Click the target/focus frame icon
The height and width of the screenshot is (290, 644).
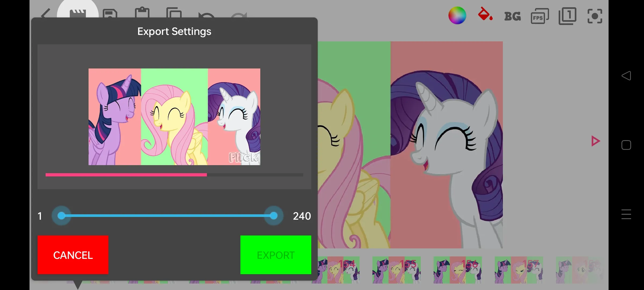point(595,16)
